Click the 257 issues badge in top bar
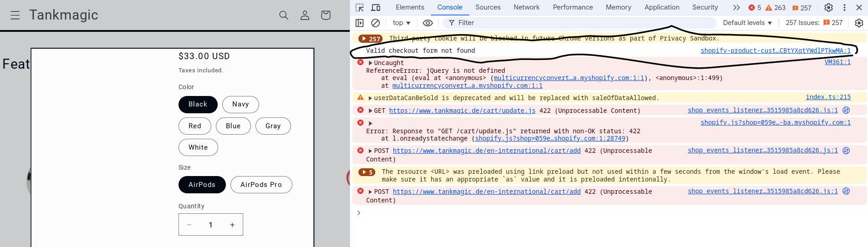The height and width of the screenshot is (247, 868). tap(802, 8)
